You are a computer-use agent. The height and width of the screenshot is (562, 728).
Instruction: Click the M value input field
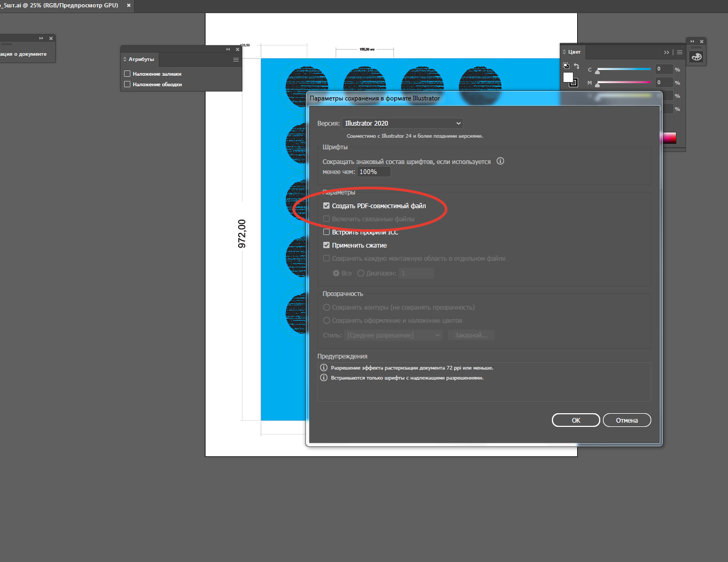664,83
